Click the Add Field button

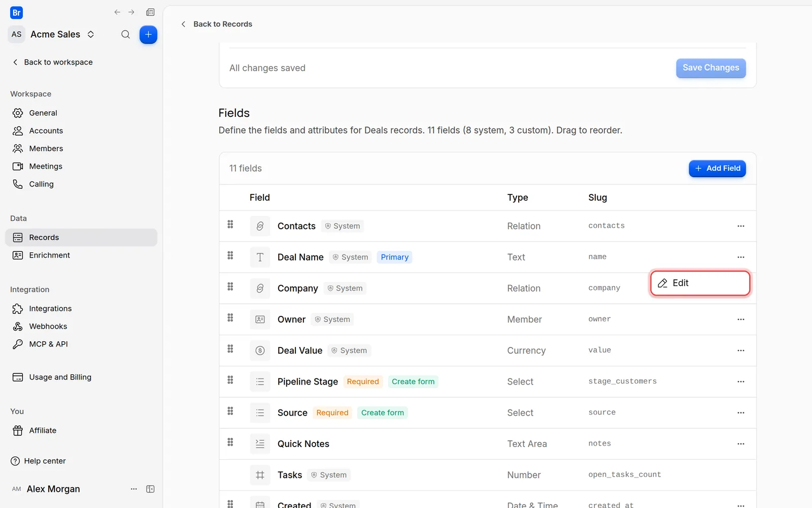click(x=717, y=168)
